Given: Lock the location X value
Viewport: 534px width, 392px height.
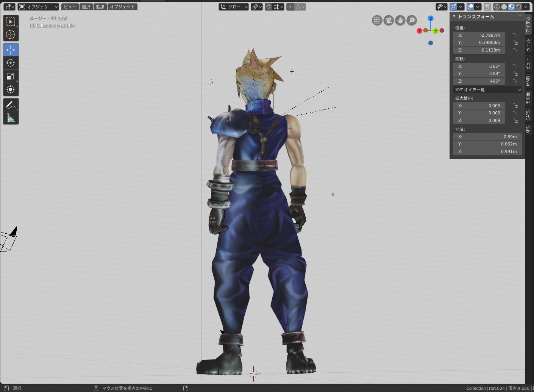Looking at the screenshot, I should (x=515, y=35).
